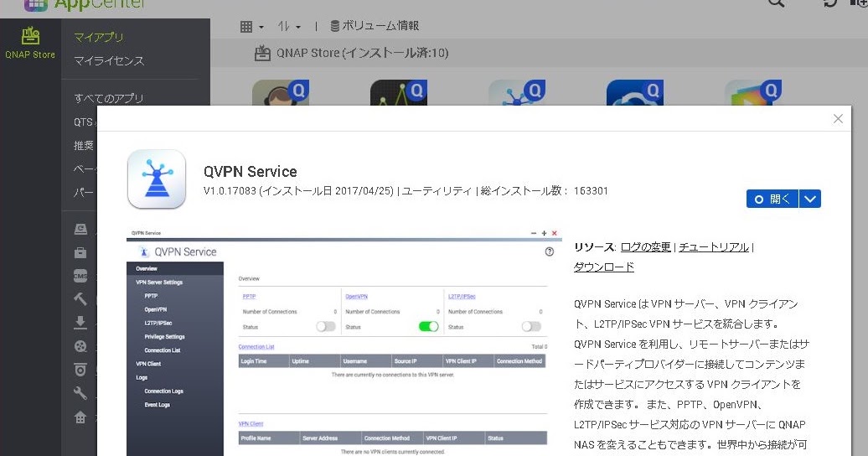The height and width of the screenshot is (456, 868).
Task: Expand the dropdown arrow beside 開く
Action: (x=810, y=199)
